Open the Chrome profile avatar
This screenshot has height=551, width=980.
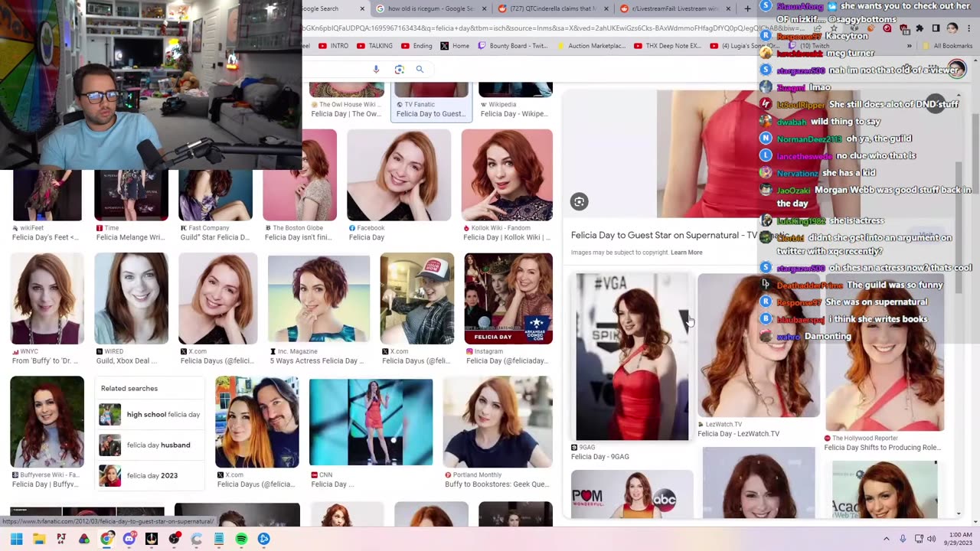pyautogui.click(x=952, y=28)
